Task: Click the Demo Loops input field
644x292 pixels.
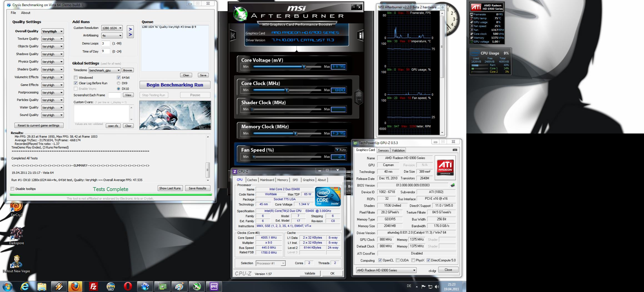Action: [x=106, y=43]
